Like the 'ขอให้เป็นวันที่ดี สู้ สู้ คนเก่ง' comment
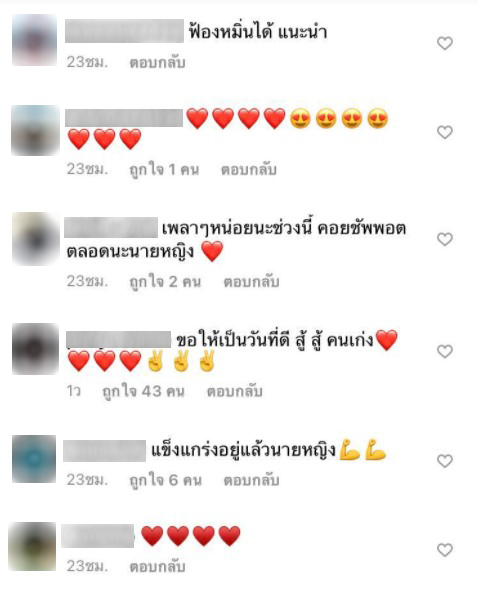 pos(445,351)
